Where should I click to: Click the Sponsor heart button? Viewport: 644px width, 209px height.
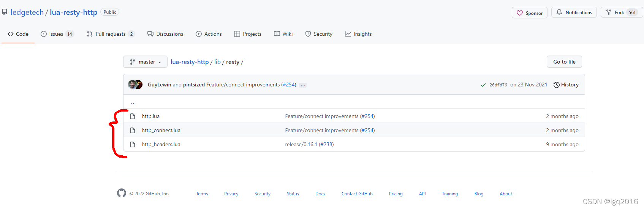click(529, 13)
